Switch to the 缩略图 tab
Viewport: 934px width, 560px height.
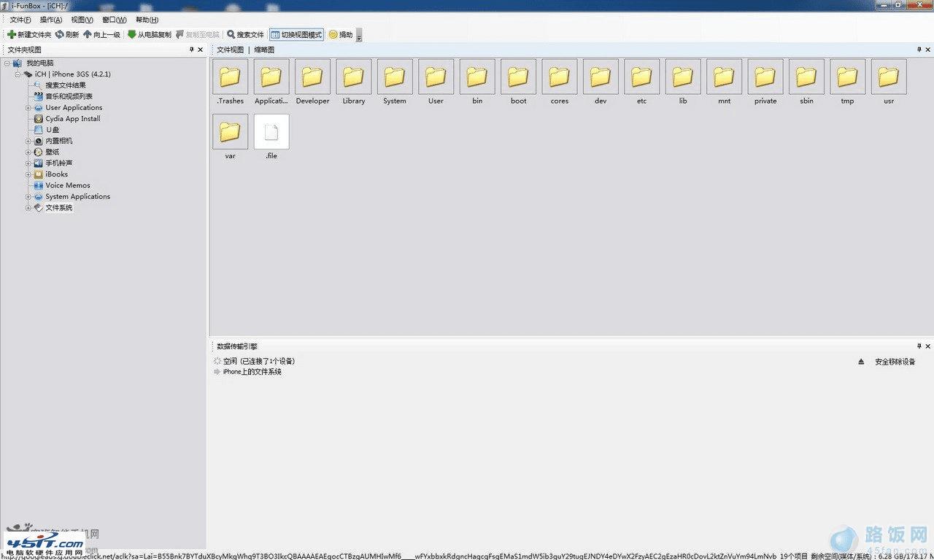263,50
